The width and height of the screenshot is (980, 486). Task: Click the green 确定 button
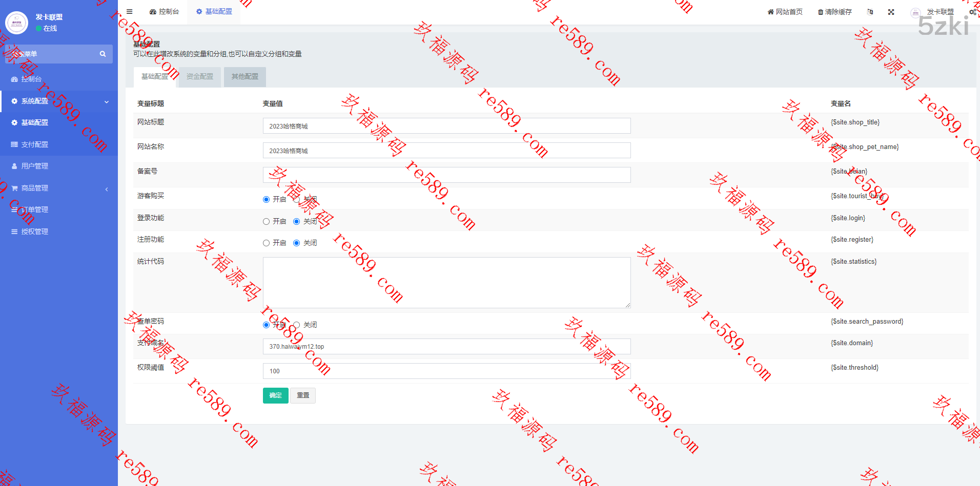pyautogui.click(x=276, y=395)
